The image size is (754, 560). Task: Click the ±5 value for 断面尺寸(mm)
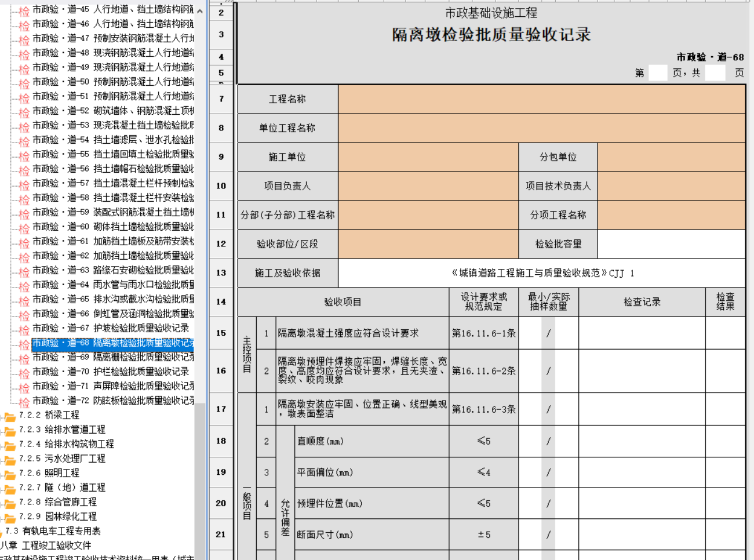pyautogui.click(x=484, y=534)
